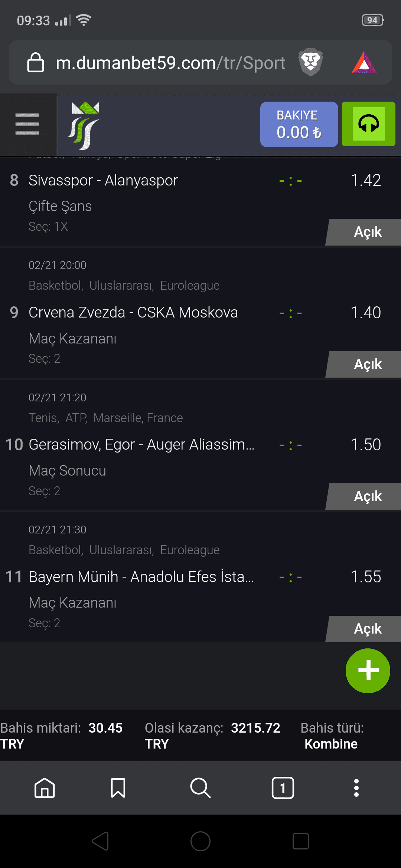Screen dimensions: 401x868
Task: Open the tab switcher showing 1
Action: click(283, 788)
